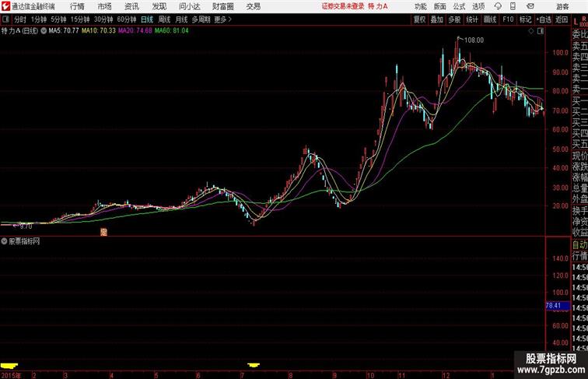The image size is (588, 379).
Task: Switch to 5分钟 period
Action: [58, 19]
